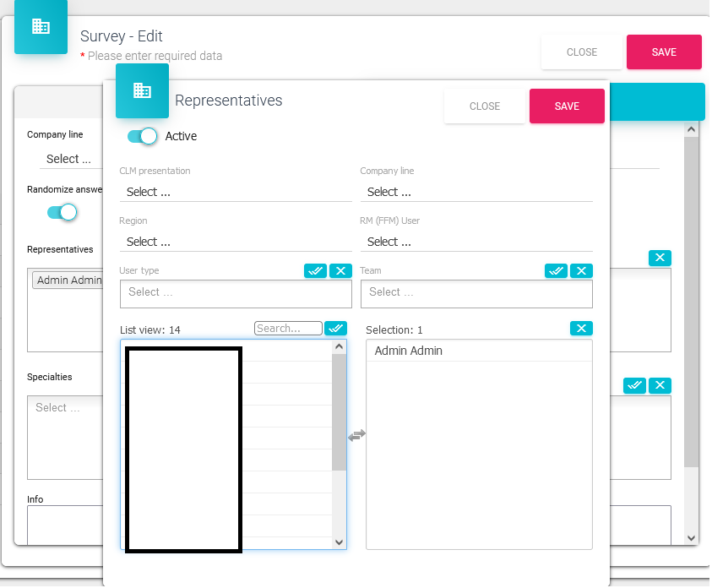Image resolution: width=712 pixels, height=588 pixels.
Task: Click Representatives dialog building icon
Action: tap(142, 90)
